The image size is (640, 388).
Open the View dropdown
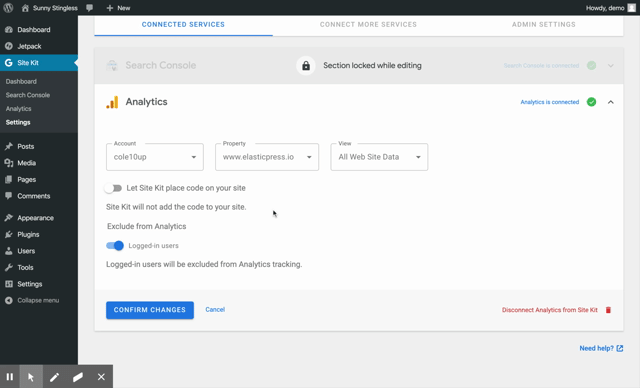[x=379, y=157]
